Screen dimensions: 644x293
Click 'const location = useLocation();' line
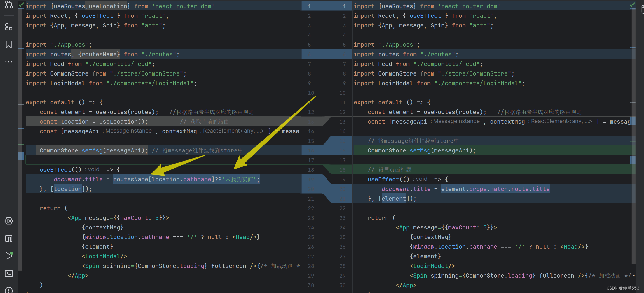(94, 122)
